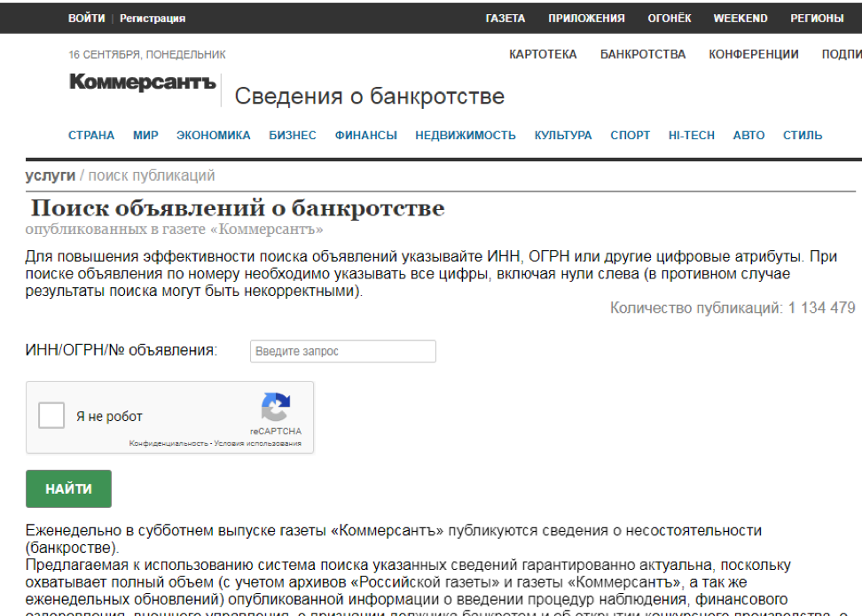
Task: Open the ВОЙТИ login link
Action: pos(86,18)
